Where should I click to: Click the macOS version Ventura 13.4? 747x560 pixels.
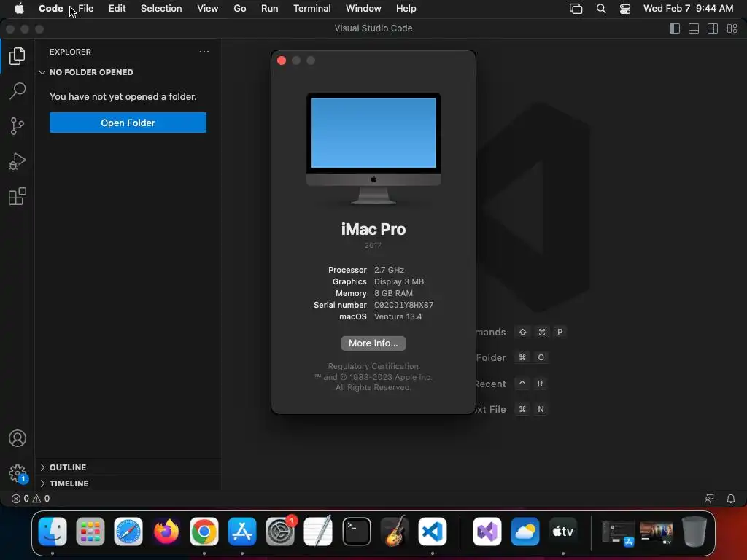click(x=398, y=316)
